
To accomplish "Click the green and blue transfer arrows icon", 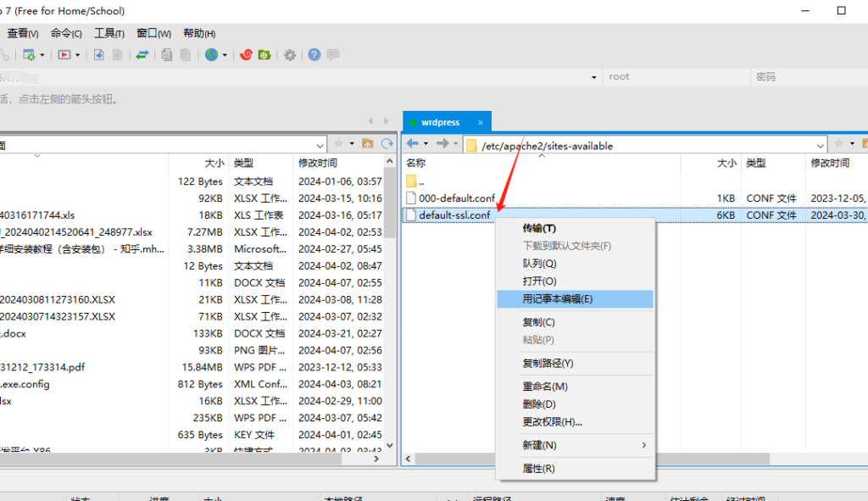I will [142, 55].
